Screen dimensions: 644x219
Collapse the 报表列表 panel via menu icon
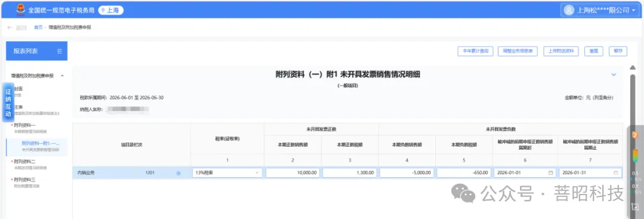click(60, 51)
